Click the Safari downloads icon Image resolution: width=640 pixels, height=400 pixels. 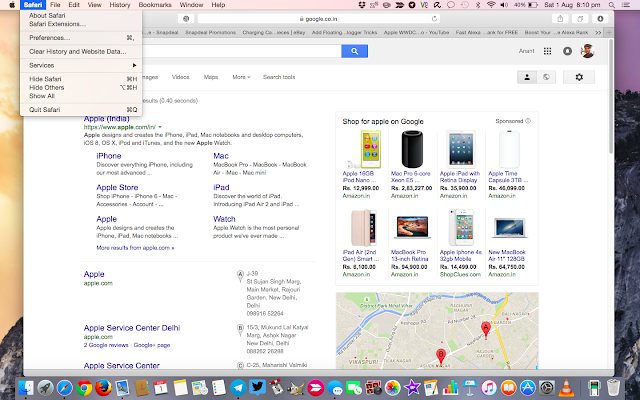click(600, 19)
